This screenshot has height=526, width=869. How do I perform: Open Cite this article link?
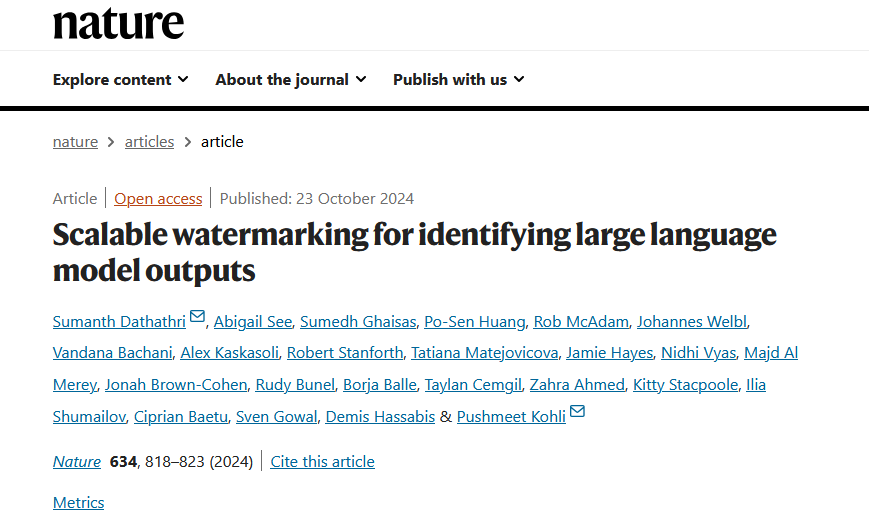point(323,462)
